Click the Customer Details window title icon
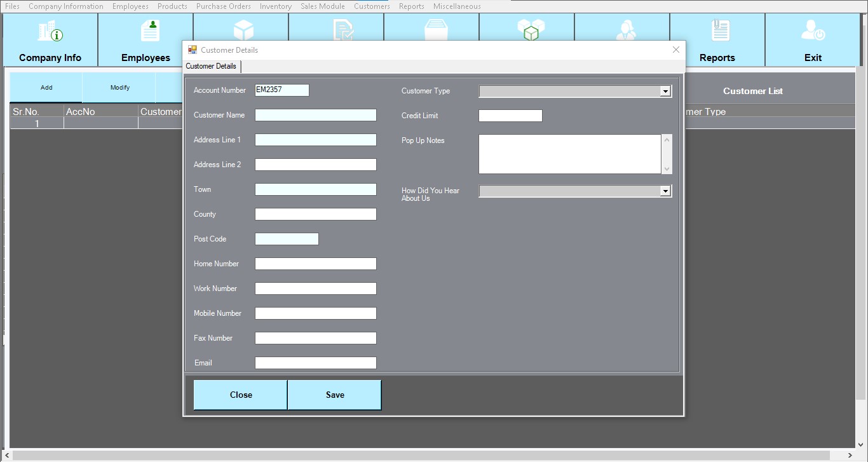Viewport: 868px width, 462px height. [193, 50]
